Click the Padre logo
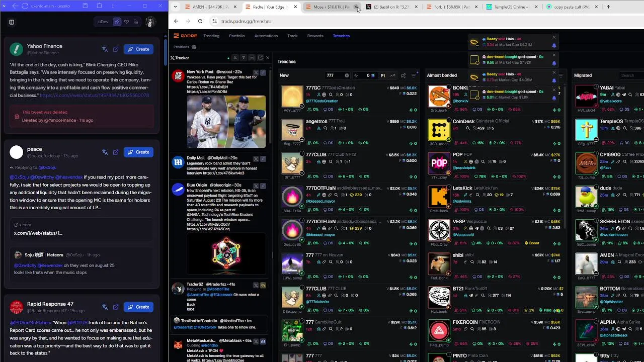 coord(186,36)
